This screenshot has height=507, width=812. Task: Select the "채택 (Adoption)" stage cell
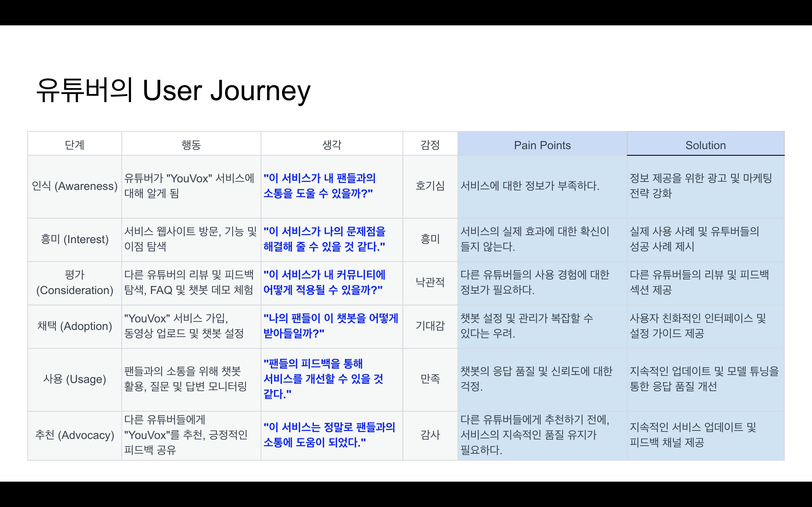(x=74, y=326)
